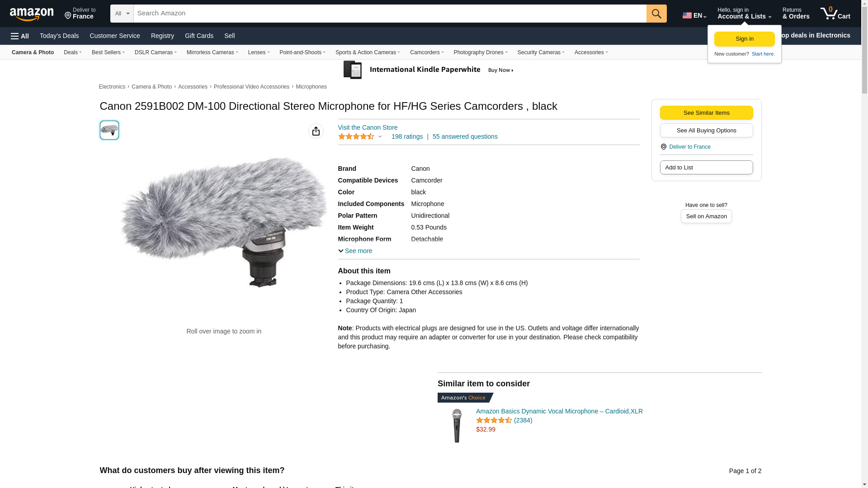Click the Search Amazon input field
The image size is (868, 488).
pos(390,14)
